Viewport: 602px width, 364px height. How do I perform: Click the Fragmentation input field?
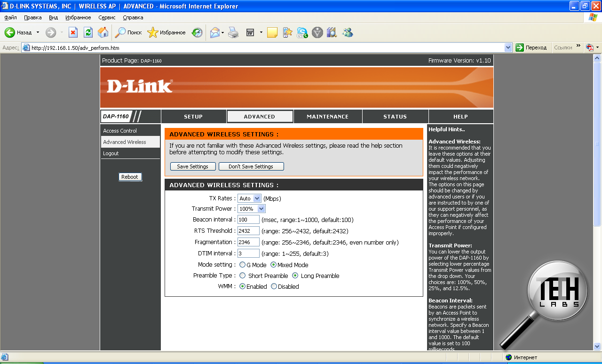coord(248,242)
